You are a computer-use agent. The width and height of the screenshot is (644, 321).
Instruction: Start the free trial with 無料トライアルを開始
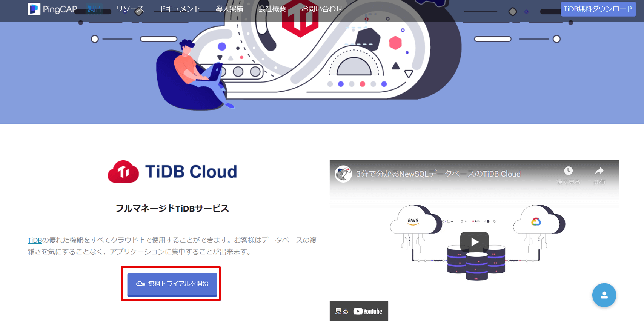(172, 284)
